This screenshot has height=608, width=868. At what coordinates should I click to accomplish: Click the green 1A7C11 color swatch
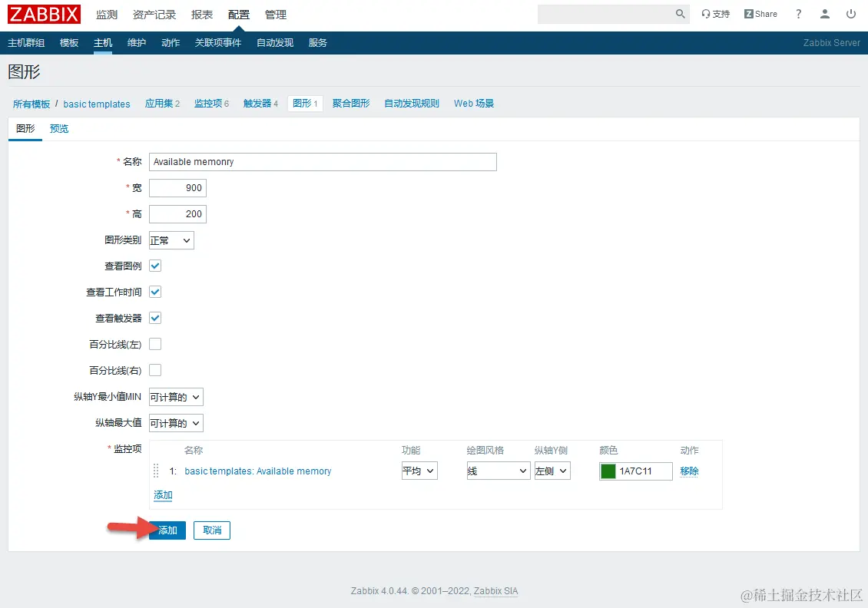[x=608, y=471]
